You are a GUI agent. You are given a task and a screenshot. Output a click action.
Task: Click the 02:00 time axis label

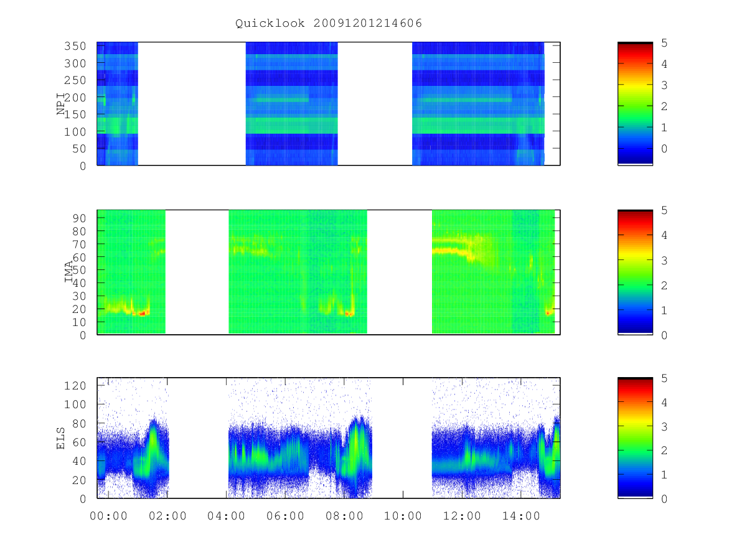point(167,516)
